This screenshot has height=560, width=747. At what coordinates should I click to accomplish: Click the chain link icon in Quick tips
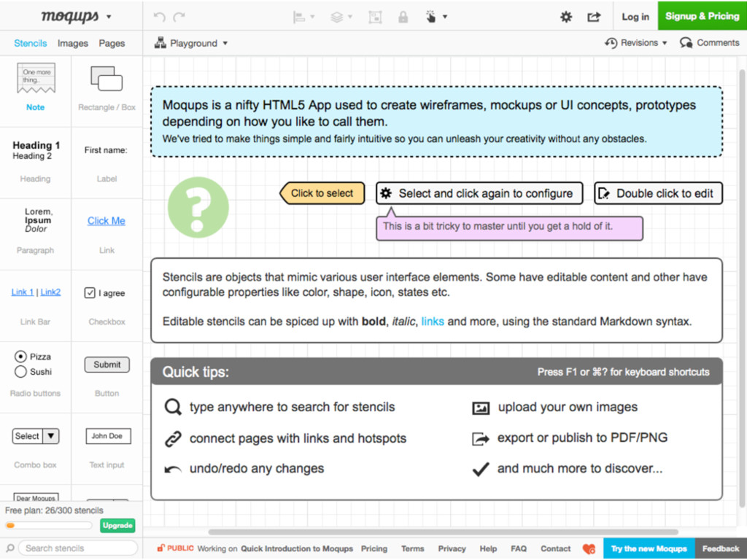[x=173, y=438]
